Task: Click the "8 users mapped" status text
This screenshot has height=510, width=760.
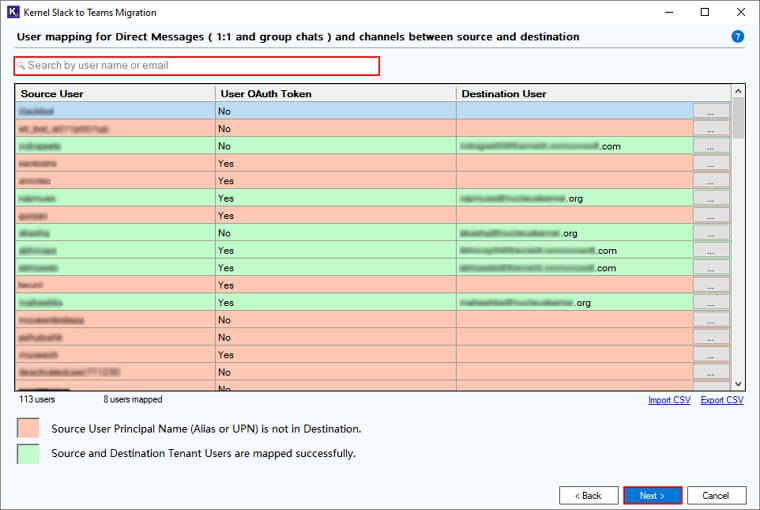Action: (132, 399)
